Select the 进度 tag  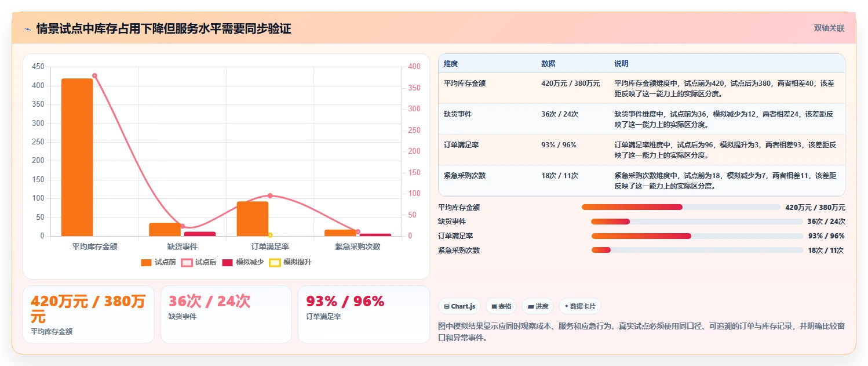[538, 306]
